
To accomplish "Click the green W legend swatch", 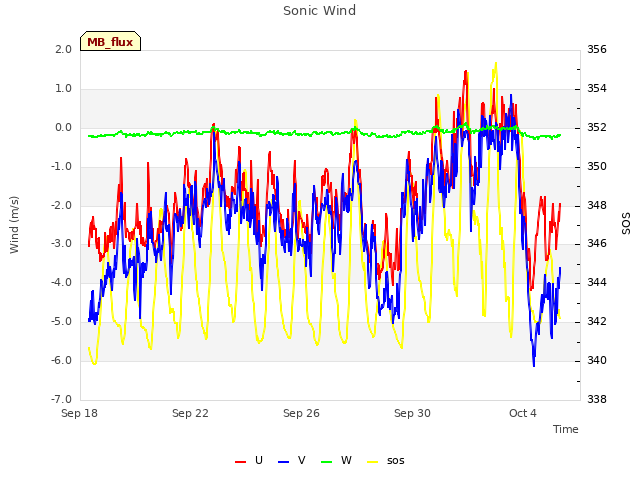I will pyautogui.click(x=327, y=462).
